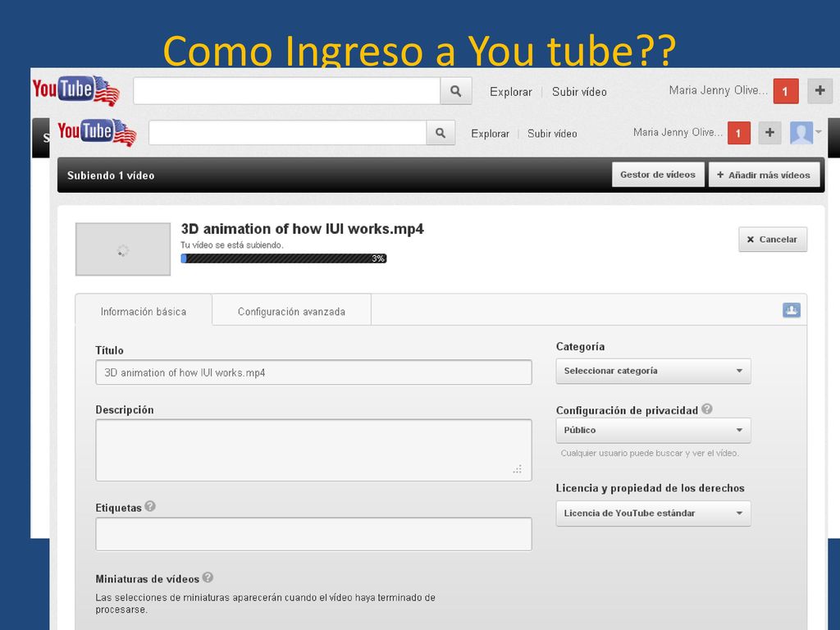Click the back window plus share button
This screenshot has height=630, width=840.
pyautogui.click(x=819, y=90)
